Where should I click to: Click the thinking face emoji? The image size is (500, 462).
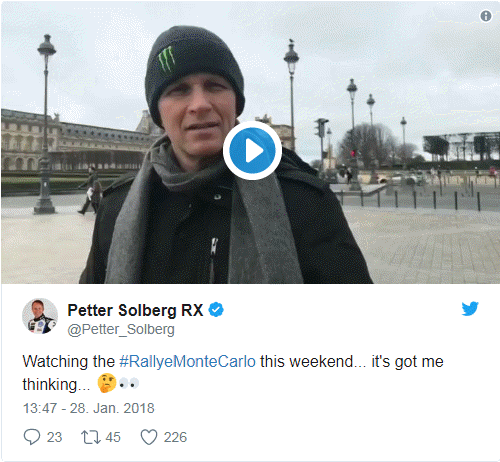(107, 383)
